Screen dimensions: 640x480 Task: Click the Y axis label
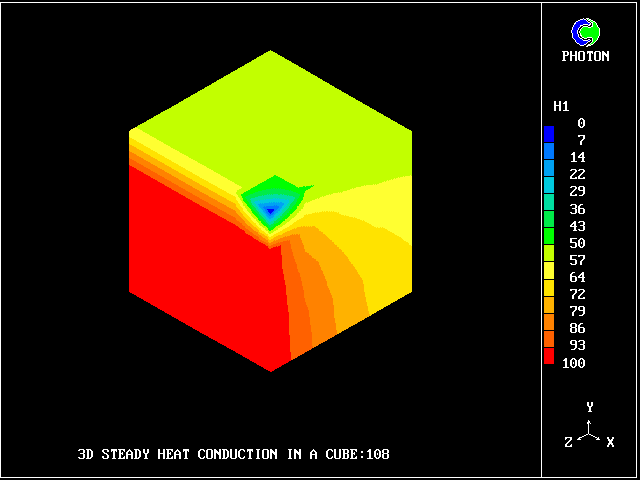[590, 407]
